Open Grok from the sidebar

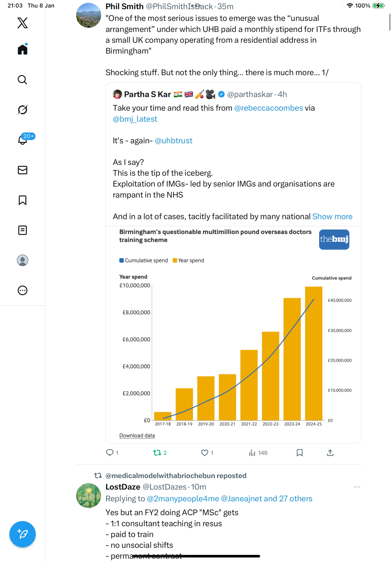23,110
